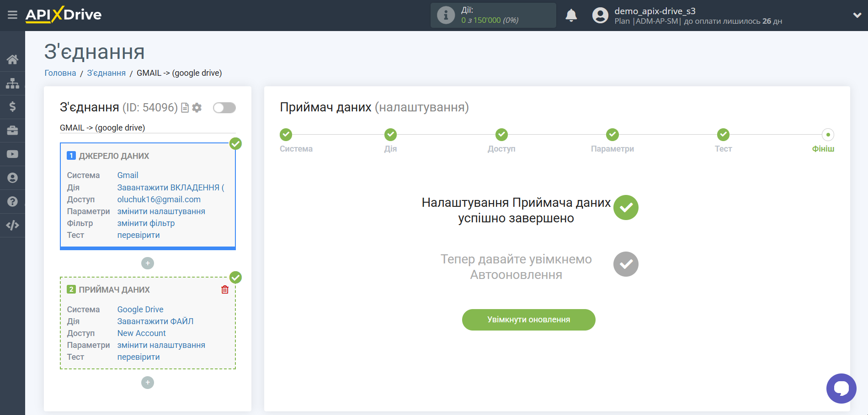Click the plus button below ДЖЕРЕЛО ДАНИХ block
Viewport: 868px width, 415px height.
(x=148, y=263)
